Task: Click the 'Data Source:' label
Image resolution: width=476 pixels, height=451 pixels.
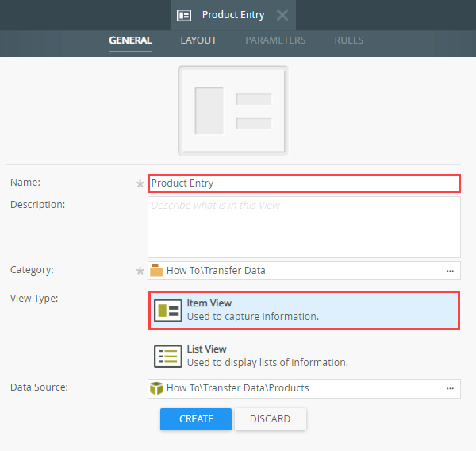Action: point(39,387)
